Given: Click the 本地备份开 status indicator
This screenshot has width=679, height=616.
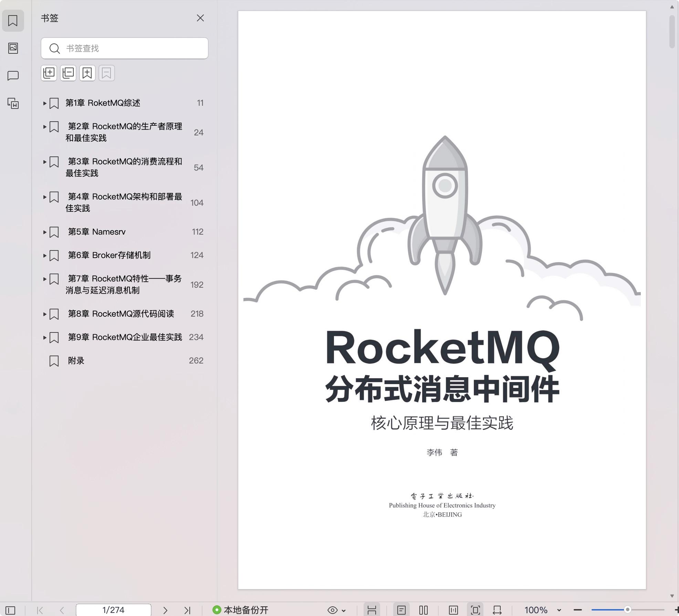Looking at the screenshot, I should pyautogui.click(x=240, y=610).
